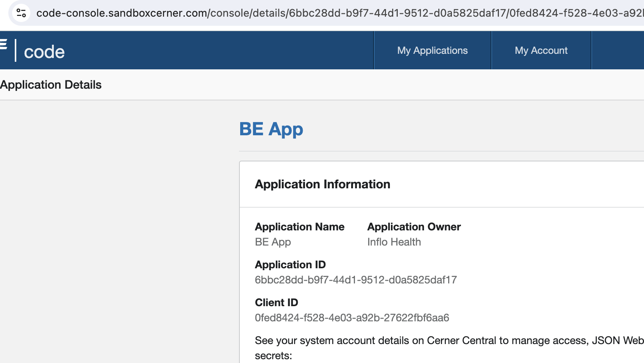
Task: Click the Application Owner field label
Action: click(x=414, y=227)
